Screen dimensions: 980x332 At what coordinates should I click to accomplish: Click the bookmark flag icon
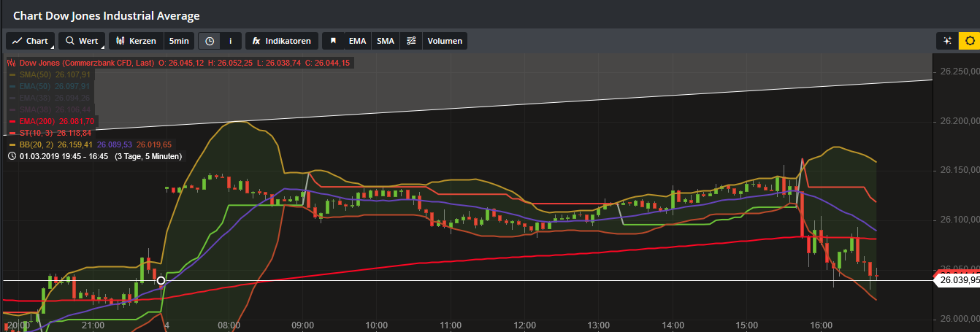pyautogui.click(x=333, y=41)
